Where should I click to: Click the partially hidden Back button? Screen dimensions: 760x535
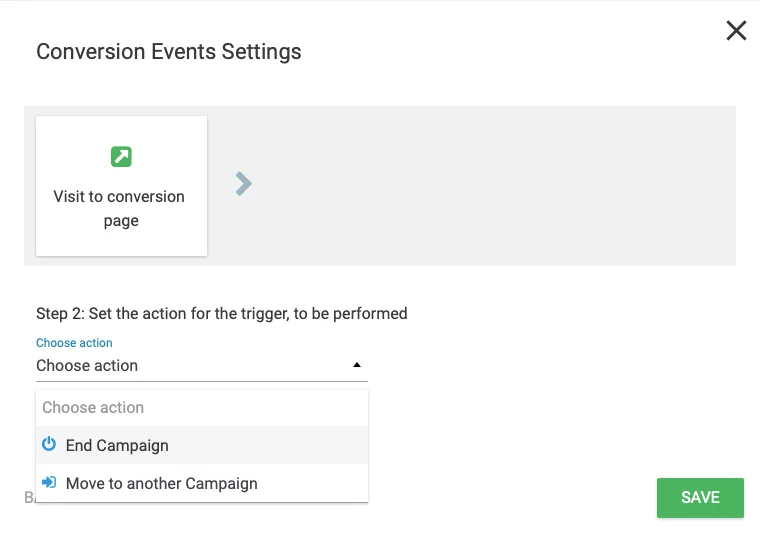tap(28, 497)
